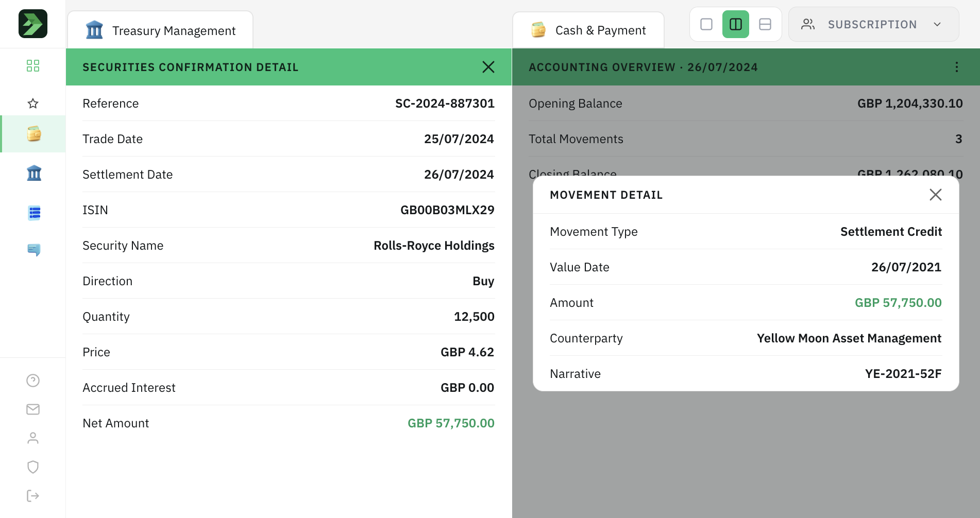Click Settlement Credit movement type value
The height and width of the screenshot is (518, 980).
891,232
